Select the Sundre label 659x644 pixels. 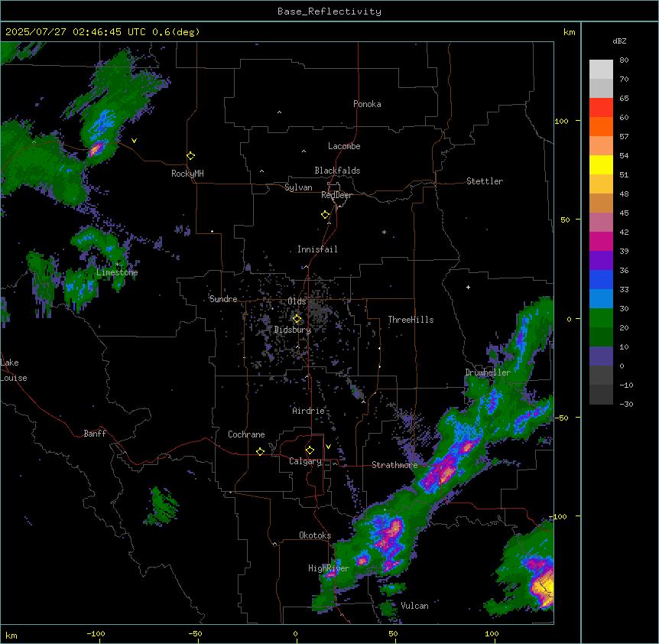[223, 299]
